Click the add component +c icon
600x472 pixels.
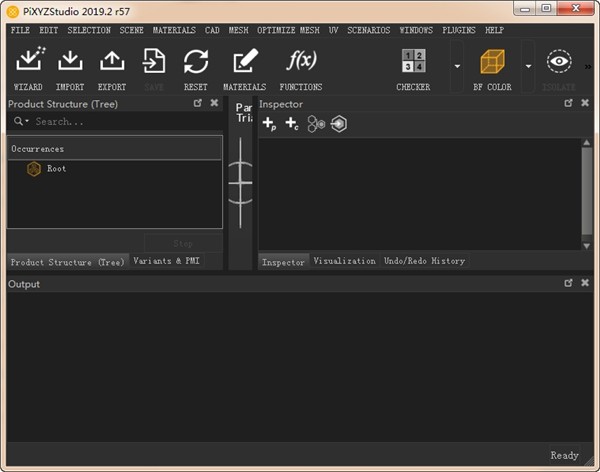292,124
